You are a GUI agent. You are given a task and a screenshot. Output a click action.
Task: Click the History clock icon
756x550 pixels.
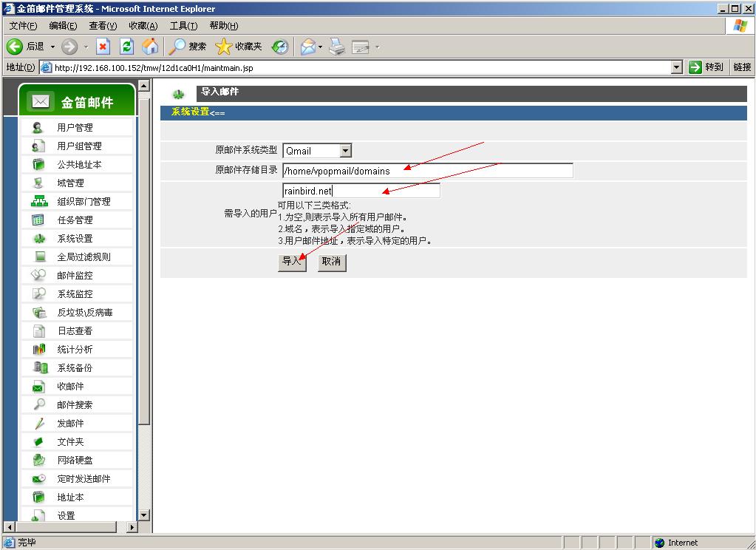coord(279,47)
